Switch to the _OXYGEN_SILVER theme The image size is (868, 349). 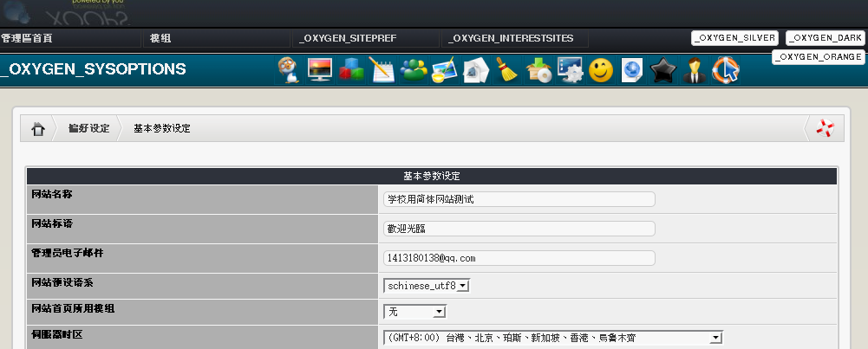[x=734, y=38]
